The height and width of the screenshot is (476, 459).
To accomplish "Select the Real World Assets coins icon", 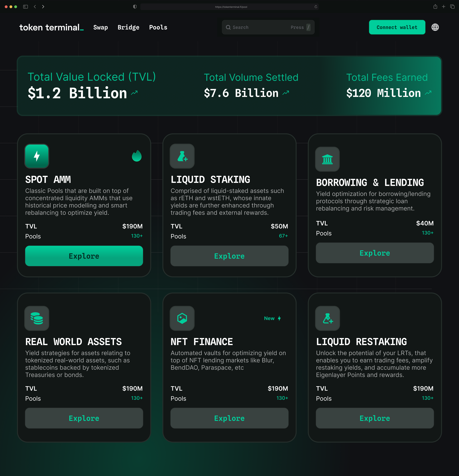I will (x=37, y=318).
